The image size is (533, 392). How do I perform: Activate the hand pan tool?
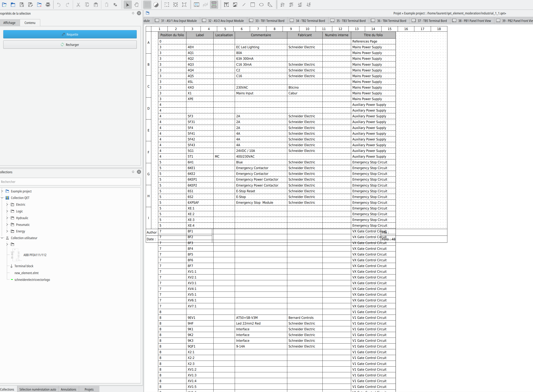click(x=136, y=5)
